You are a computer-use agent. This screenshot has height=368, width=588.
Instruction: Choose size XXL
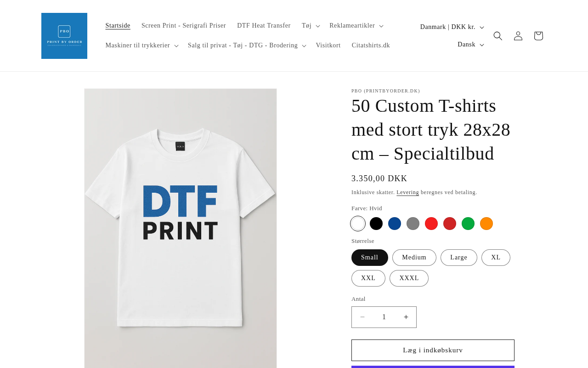coord(368,278)
